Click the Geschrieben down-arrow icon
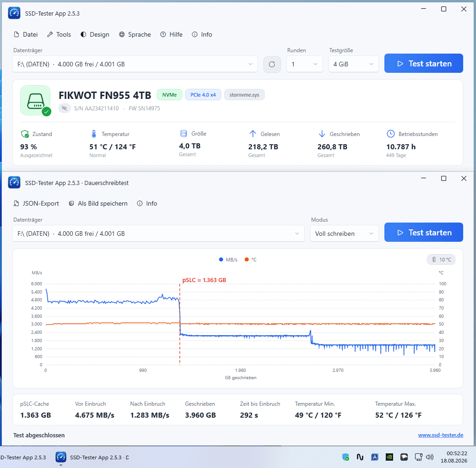 [x=322, y=134]
